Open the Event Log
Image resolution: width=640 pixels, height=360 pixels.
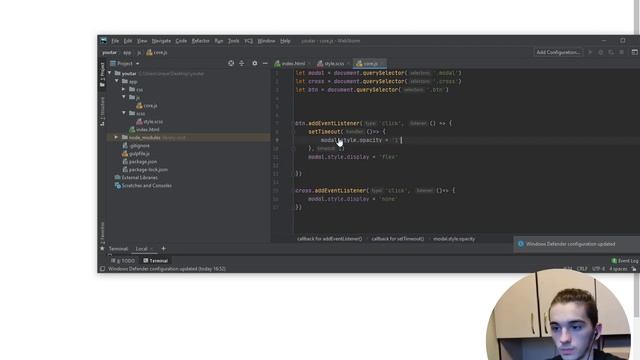click(x=625, y=260)
